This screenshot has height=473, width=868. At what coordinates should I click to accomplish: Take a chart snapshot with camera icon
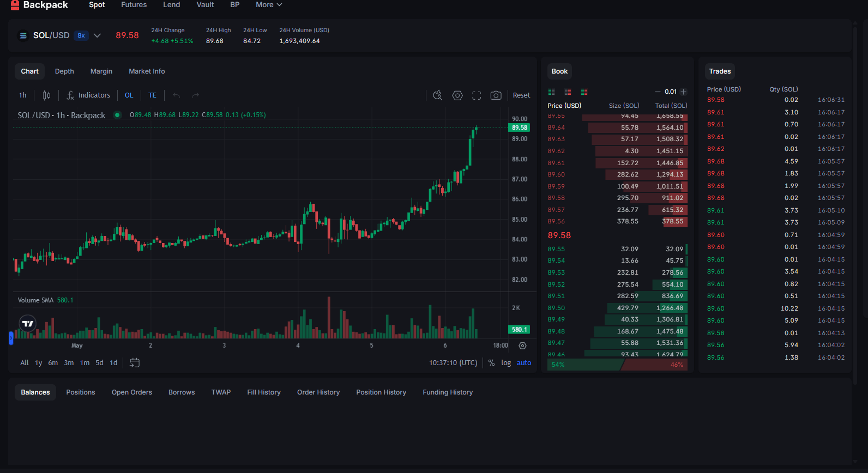click(496, 95)
